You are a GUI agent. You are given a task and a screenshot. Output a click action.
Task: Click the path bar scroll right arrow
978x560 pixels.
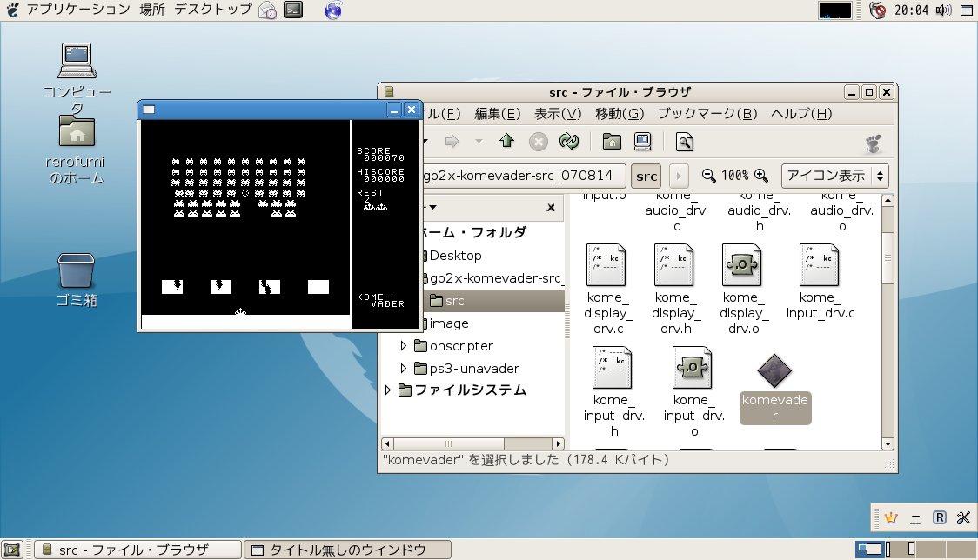tap(679, 176)
